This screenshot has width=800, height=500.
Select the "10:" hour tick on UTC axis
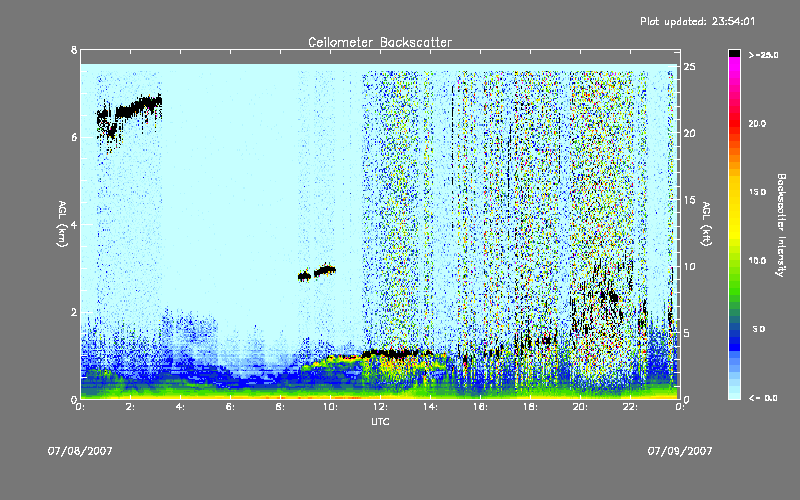(330, 407)
